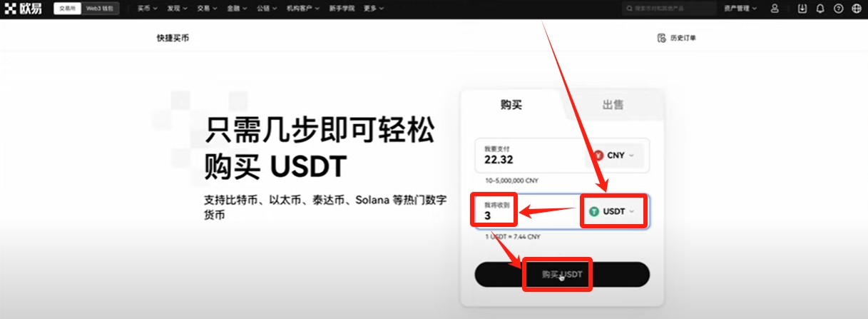The image size is (868, 319).
Task: Open the USDT coin dropdown
Action: [x=613, y=211]
